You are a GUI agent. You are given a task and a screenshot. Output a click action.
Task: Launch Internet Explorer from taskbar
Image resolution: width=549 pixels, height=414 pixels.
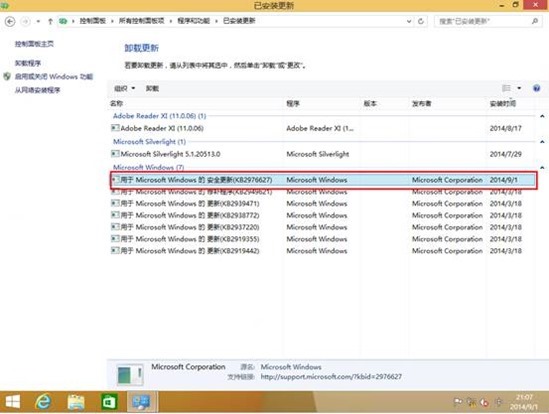click(43, 402)
